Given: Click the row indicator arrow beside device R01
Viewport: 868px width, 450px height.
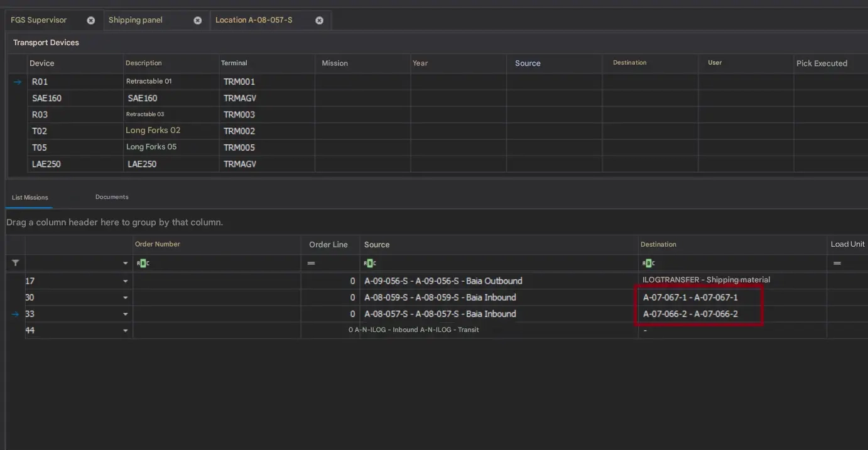Looking at the screenshot, I should tap(16, 81).
